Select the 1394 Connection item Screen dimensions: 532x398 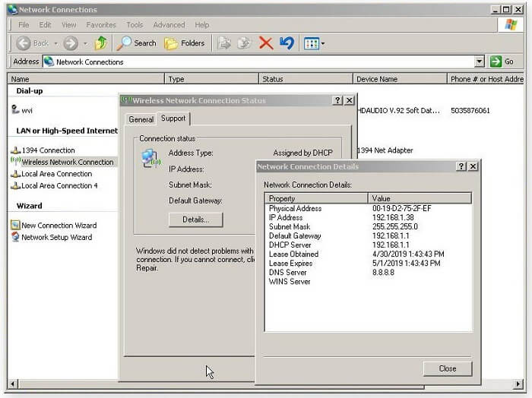coord(43,150)
